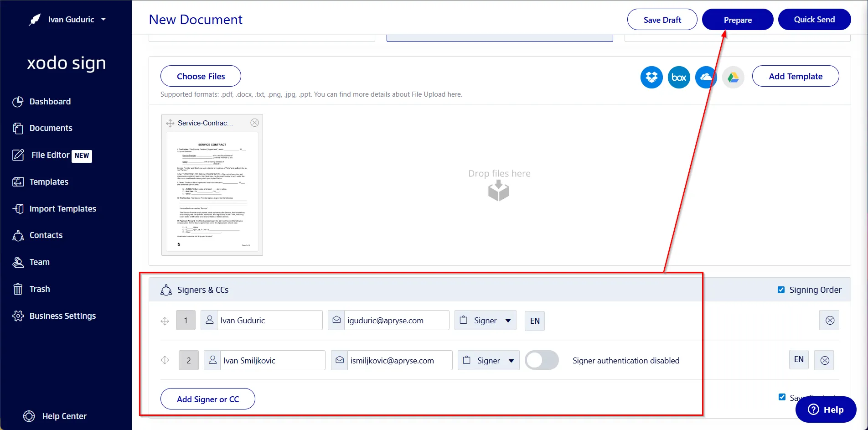Click the reorder handle for Ivan Smiljkovic

(x=165, y=360)
